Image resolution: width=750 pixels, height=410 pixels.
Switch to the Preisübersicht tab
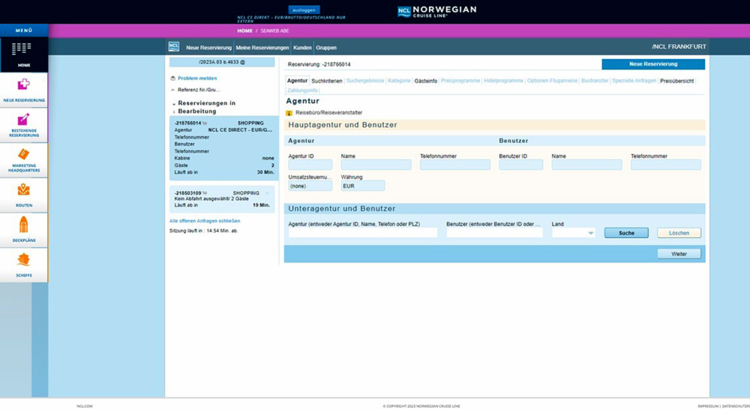pyautogui.click(x=677, y=81)
